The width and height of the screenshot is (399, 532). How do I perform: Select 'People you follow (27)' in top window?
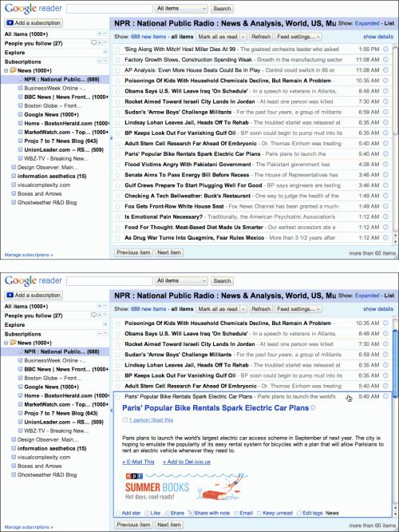coord(34,43)
